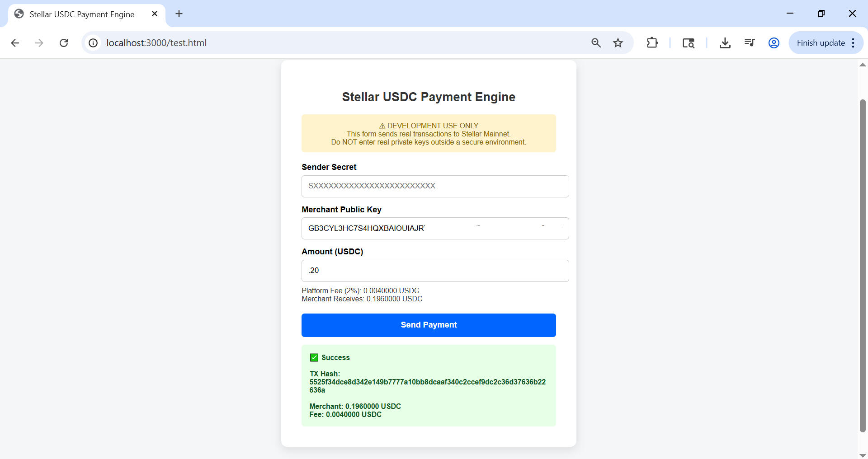Close the Stellar USDC Payment Engine tab
Image resolution: width=868 pixels, height=459 pixels.
pyautogui.click(x=155, y=14)
